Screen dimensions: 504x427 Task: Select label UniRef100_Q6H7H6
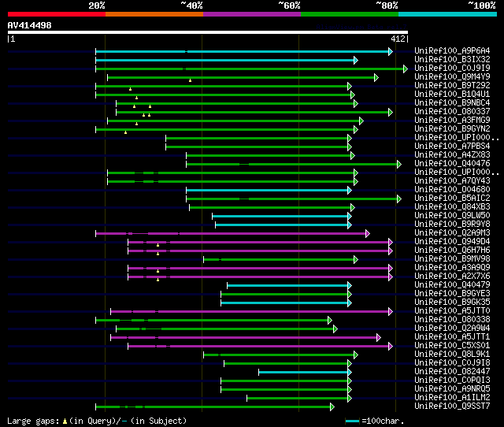pyautogui.click(x=452, y=251)
